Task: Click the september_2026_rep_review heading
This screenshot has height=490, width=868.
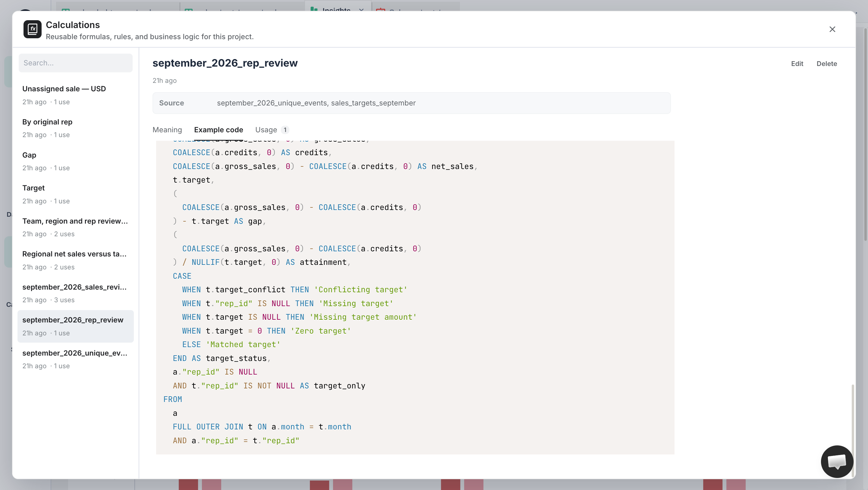Action: click(225, 63)
